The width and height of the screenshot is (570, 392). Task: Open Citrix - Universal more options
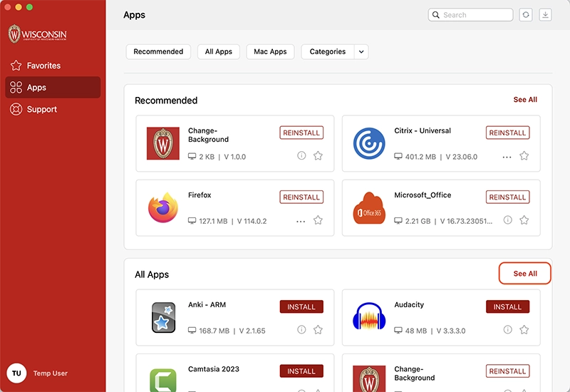[507, 157]
